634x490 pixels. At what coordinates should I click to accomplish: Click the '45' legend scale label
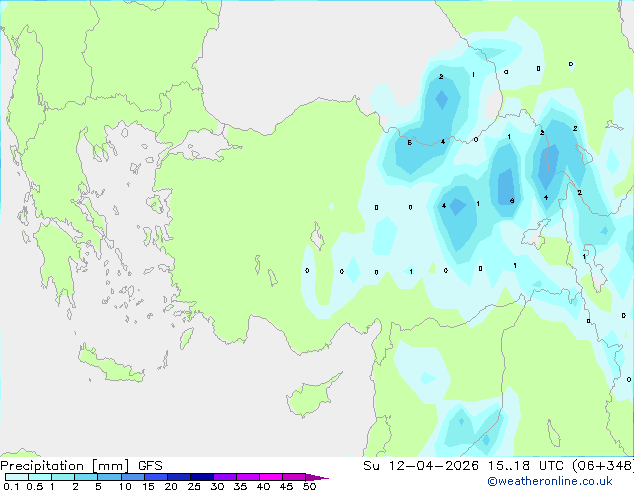[286, 486]
